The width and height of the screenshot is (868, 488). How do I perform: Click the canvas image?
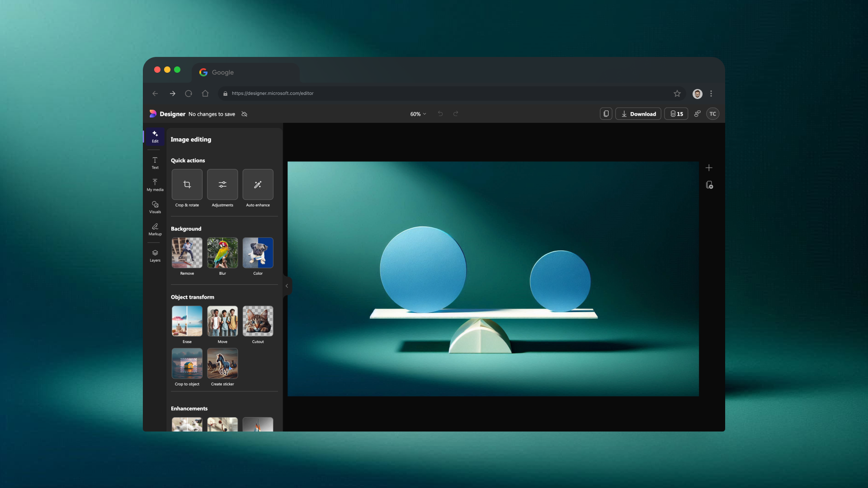[493, 279]
